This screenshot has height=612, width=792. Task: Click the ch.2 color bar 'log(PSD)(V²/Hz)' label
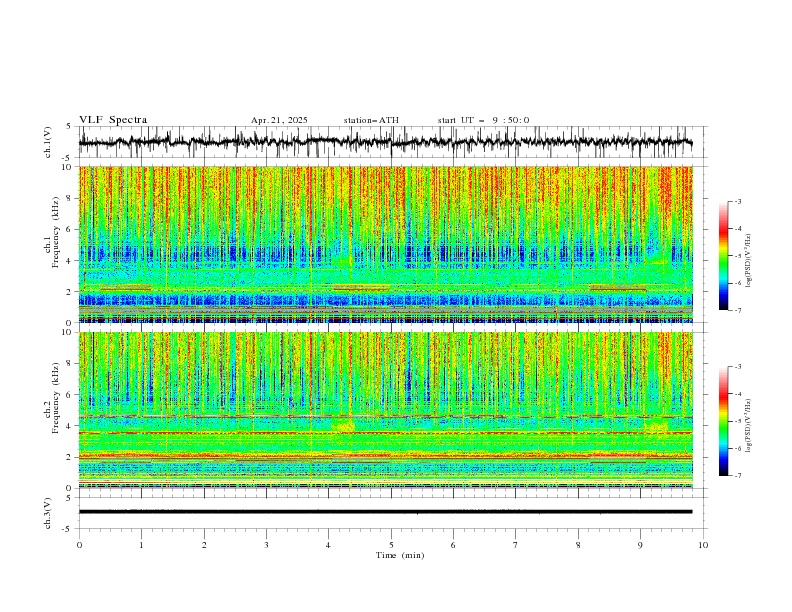tap(749, 426)
